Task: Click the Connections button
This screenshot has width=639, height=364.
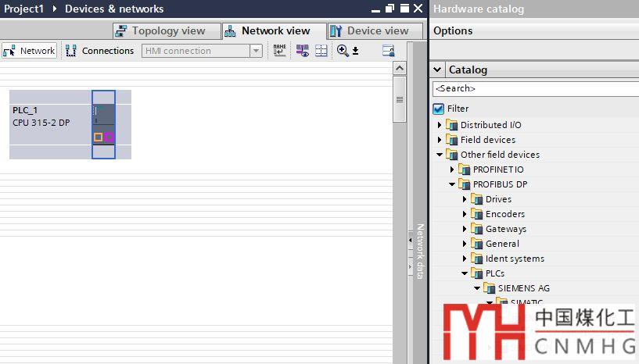Action: [99, 51]
